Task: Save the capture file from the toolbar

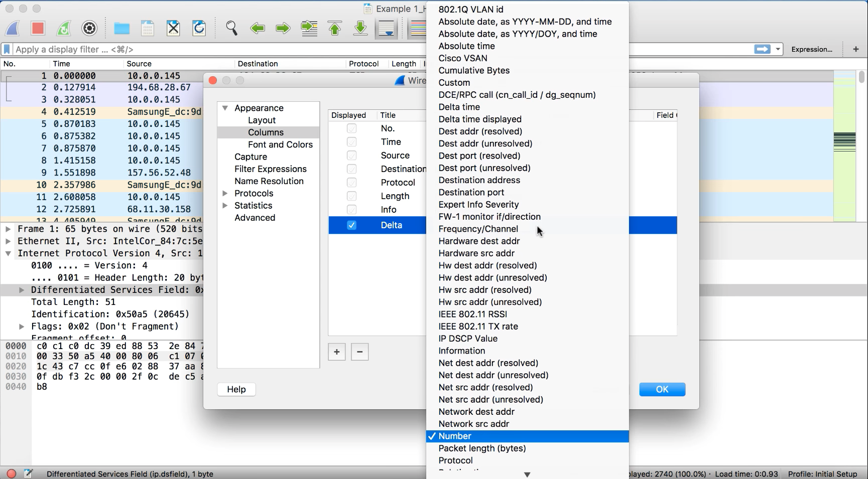Action: pyautogui.click(x=148, y=28)
